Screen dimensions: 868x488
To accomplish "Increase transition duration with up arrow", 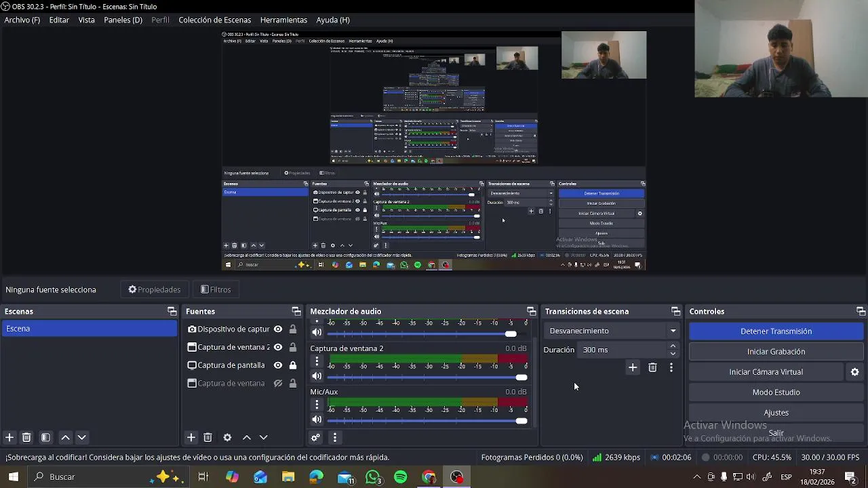I will pyautogui.click(x=673, y=346).
